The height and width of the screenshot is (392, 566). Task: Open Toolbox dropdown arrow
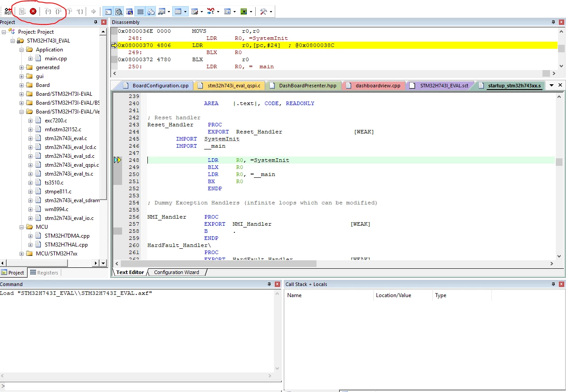(271, 12)
